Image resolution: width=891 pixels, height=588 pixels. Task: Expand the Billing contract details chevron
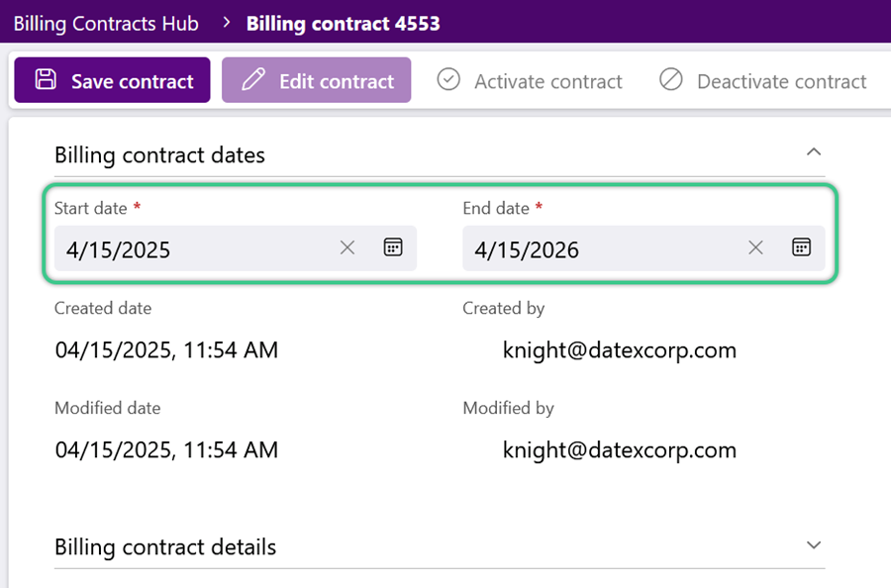pyautogui.click(x=814, y=545)
